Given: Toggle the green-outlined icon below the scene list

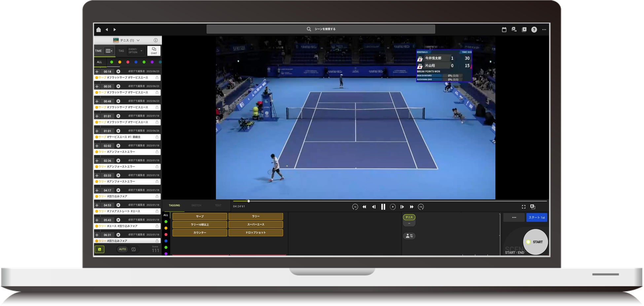Looking at the screenshot, I should pos(99,249).
